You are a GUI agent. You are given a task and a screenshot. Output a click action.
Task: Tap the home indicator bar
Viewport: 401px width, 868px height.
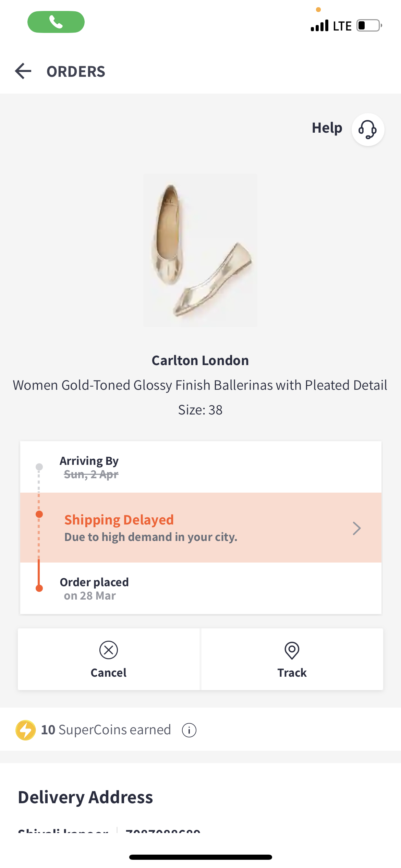point(200,857)
